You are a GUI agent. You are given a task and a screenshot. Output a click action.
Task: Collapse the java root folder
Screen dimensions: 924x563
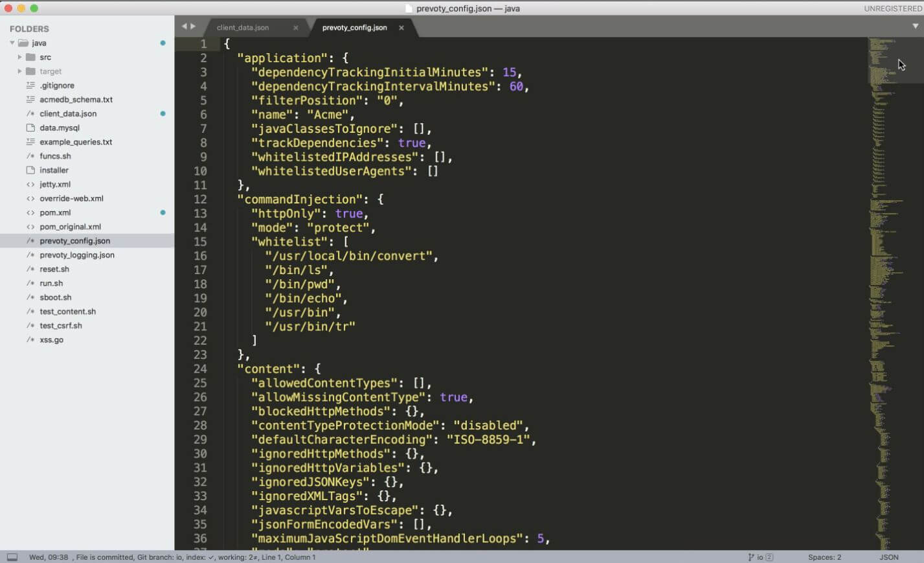12,43
